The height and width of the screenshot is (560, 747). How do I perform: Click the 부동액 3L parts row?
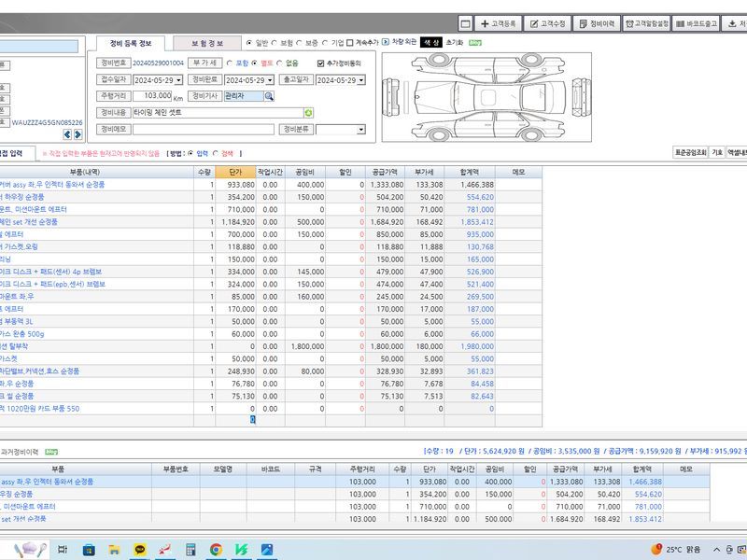271,321
